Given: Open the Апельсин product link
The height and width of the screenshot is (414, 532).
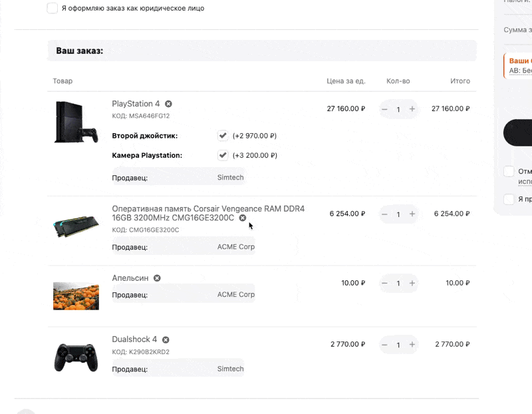Looking at the screenshot, I should 130,278.
